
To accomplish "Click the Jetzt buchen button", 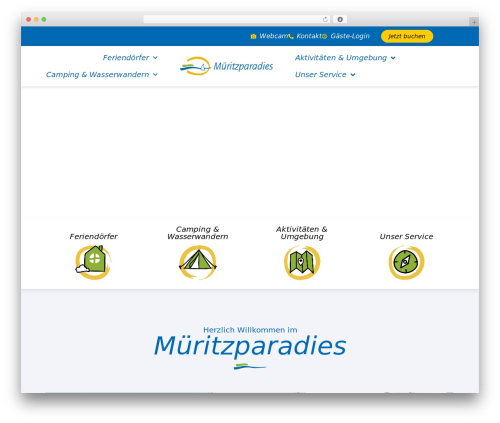I will pyautogui.click(x=407, y=36).
